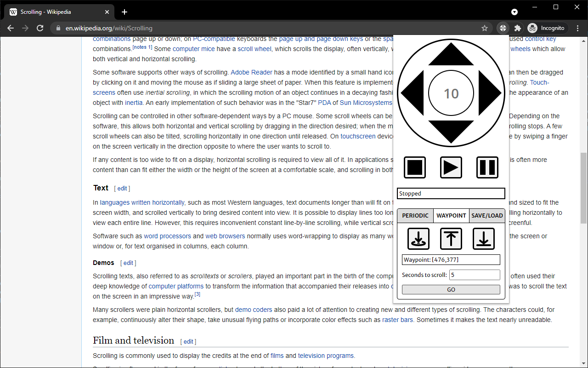This screenshot has width=588, height=368.
Task: Go back with the browser back arrow
Action: point(11,28)
